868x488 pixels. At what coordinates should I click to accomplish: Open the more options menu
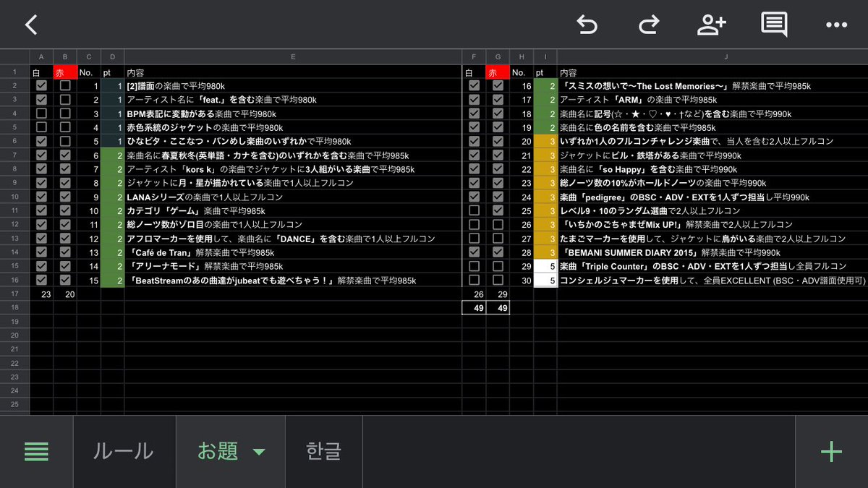coord(836,25)
